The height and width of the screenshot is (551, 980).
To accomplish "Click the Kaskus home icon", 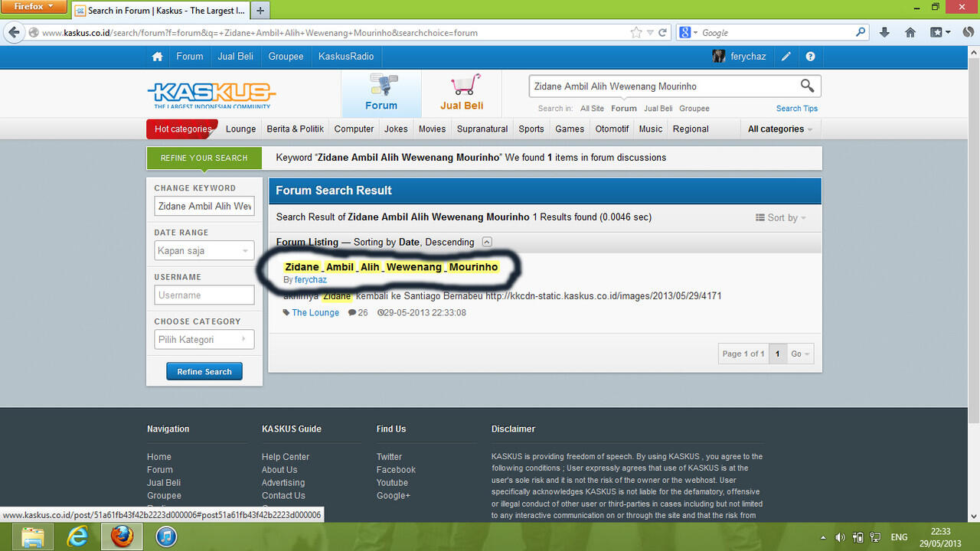I will [x=157, y=57].
